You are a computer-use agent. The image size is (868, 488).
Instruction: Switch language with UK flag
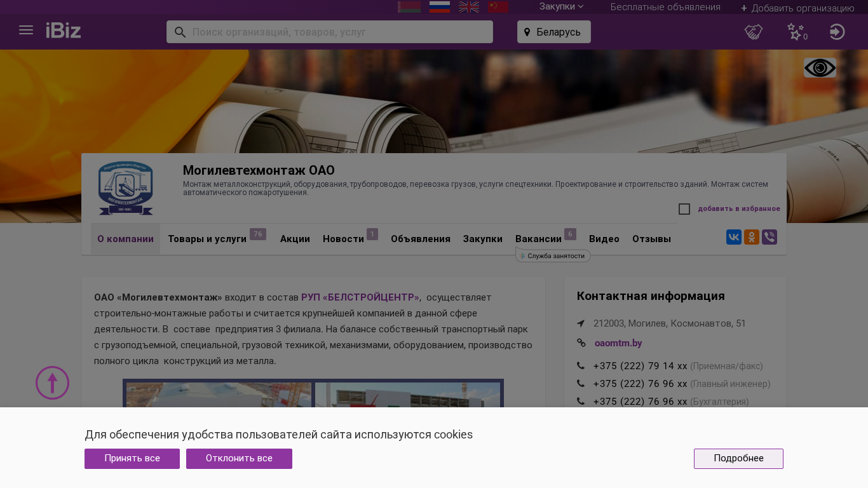469,7
